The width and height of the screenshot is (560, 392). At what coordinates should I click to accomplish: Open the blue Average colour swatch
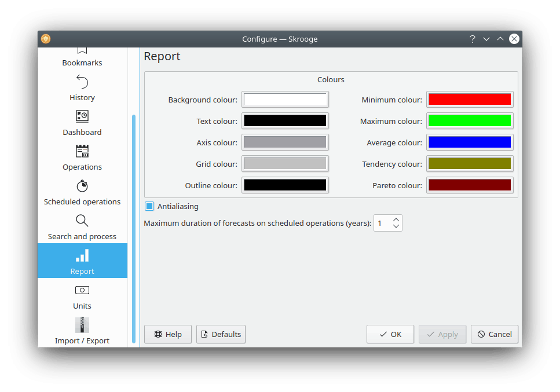(470, 142)
